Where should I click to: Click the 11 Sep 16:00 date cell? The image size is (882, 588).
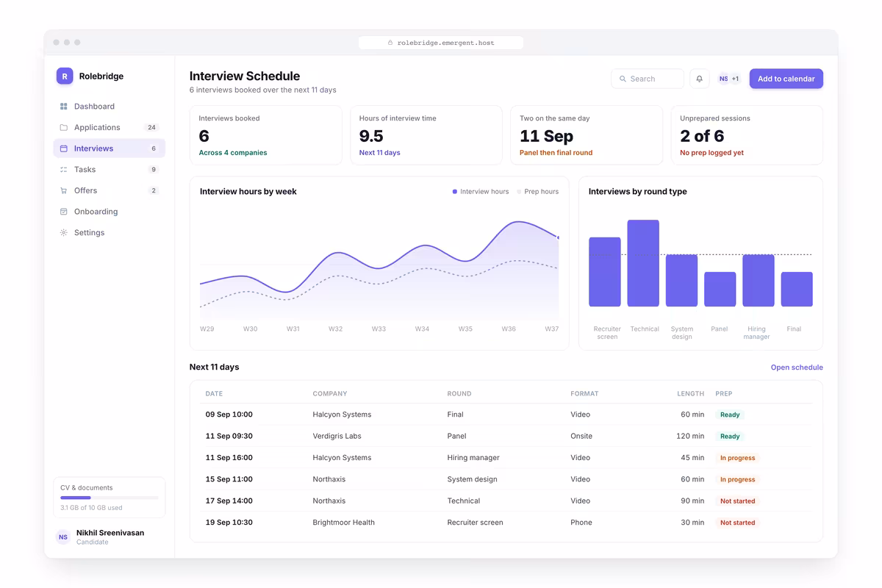tap(229, 458)
